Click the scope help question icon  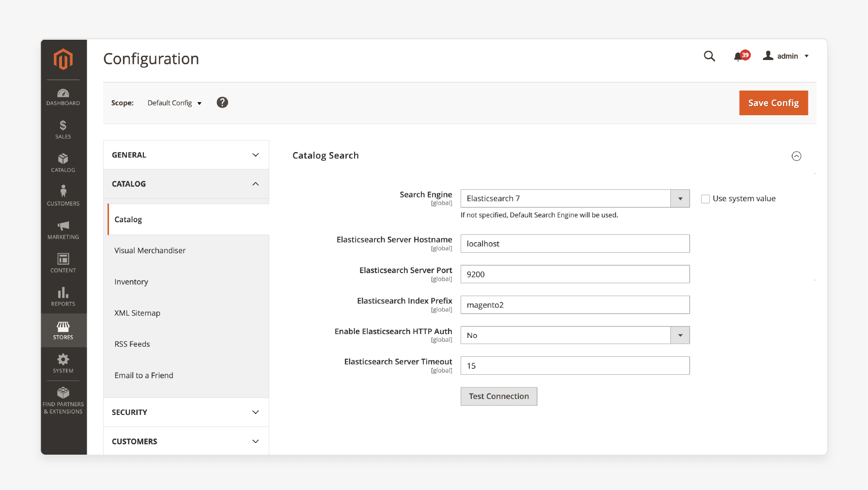pos(222,103)
